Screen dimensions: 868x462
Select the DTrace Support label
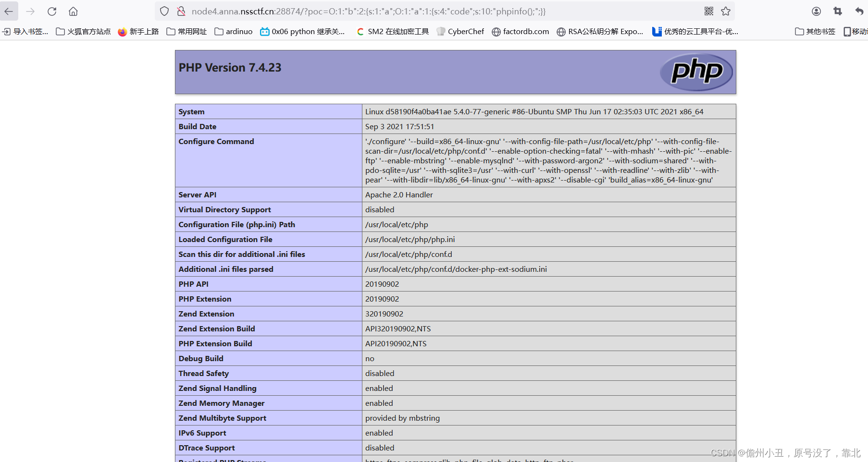pos(207,448)
